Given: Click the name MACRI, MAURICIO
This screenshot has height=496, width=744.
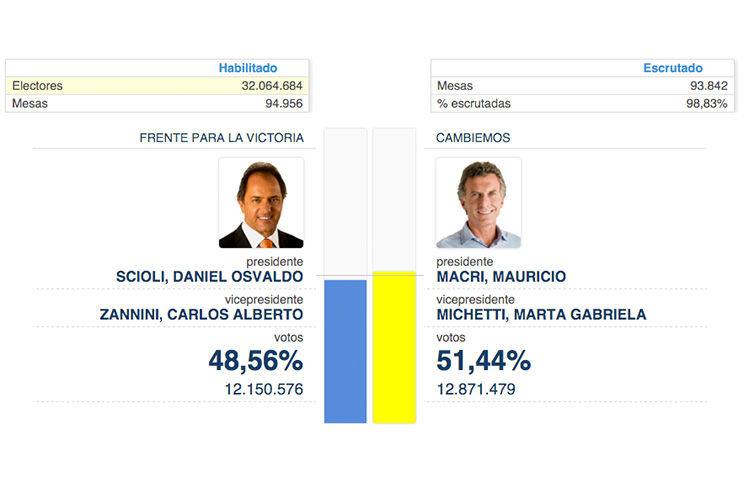Looking at the screenshot, I should tap(501, 277).
